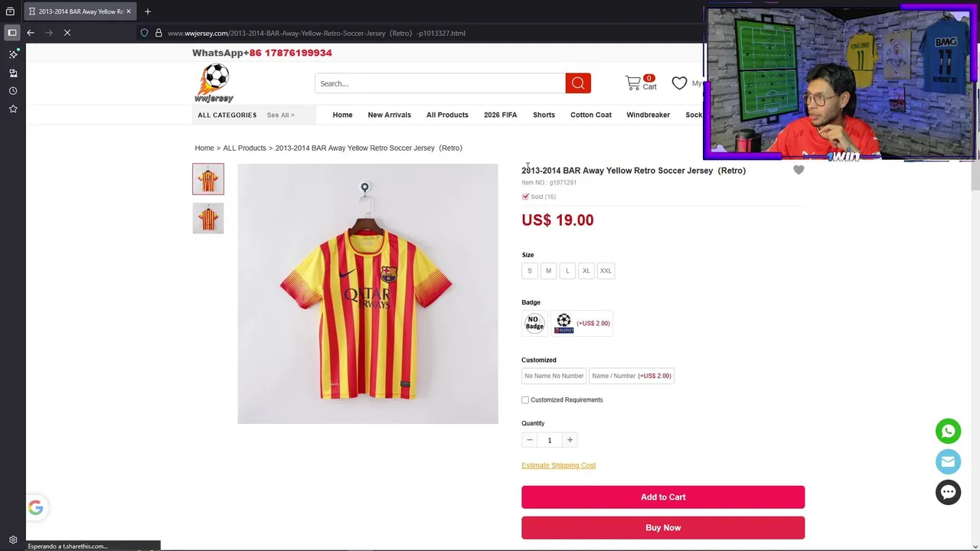Image resolution: width=980 pixels, height=551 pixels.
Task: Click the wishlist heart icon in header
Action: click(x=679, y=83)
